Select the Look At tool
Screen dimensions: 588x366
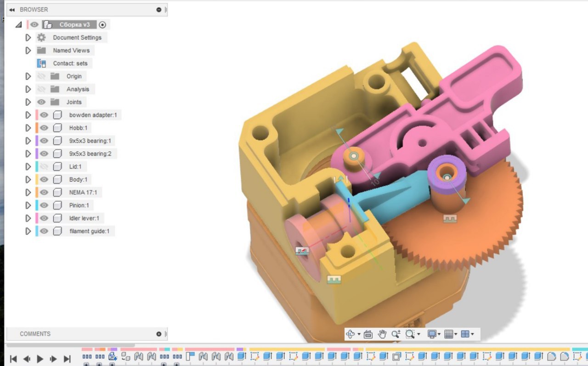pos(367,334)
